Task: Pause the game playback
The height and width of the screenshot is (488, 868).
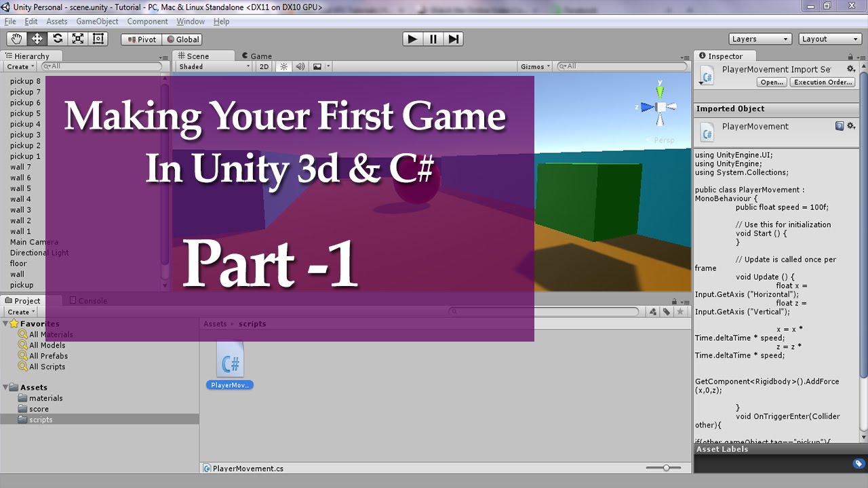Action: pyautogui.click(x=433, y=39)
